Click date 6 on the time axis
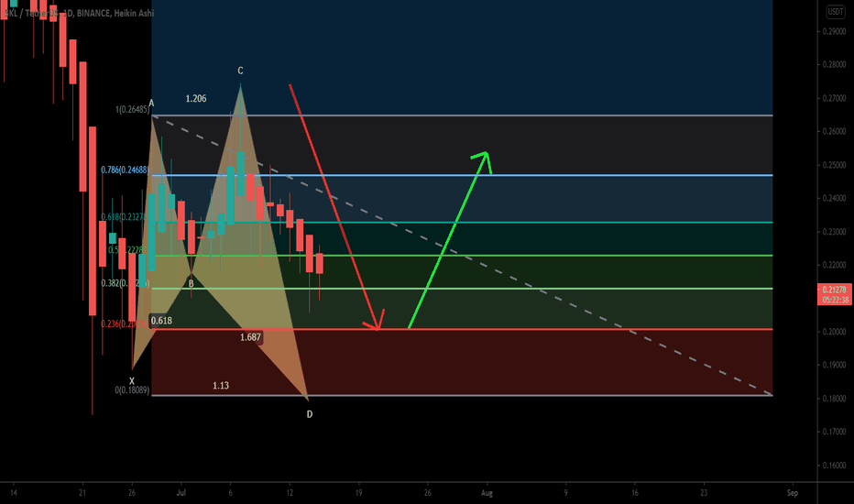The height and width of the screenshot is (504, 854). [x=230, y=493]
